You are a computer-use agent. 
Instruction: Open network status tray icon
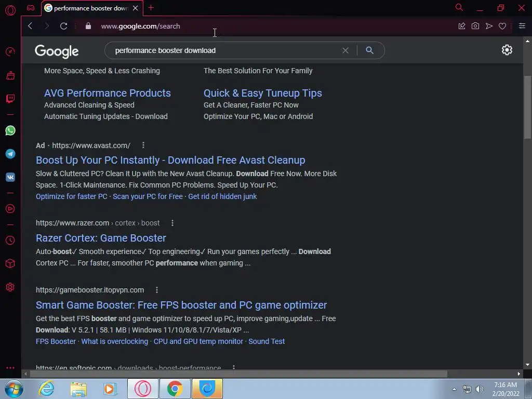[x=467, y=389]
